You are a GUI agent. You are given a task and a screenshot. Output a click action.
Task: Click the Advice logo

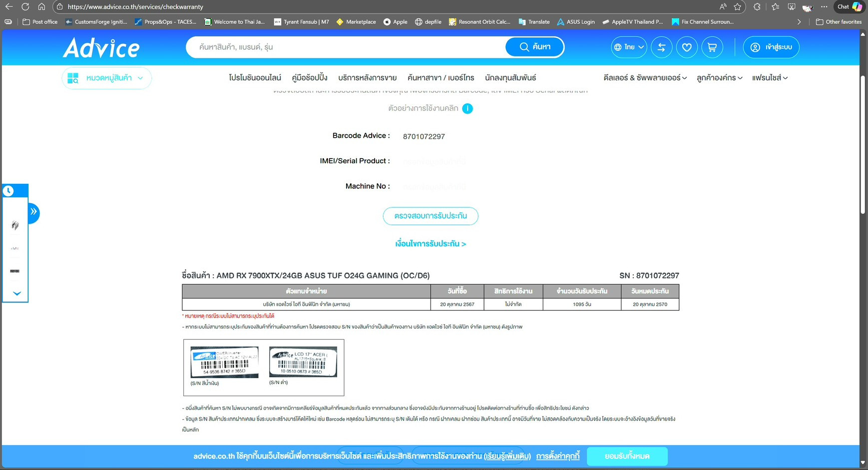pyautogui.click(x=101, y=48)
